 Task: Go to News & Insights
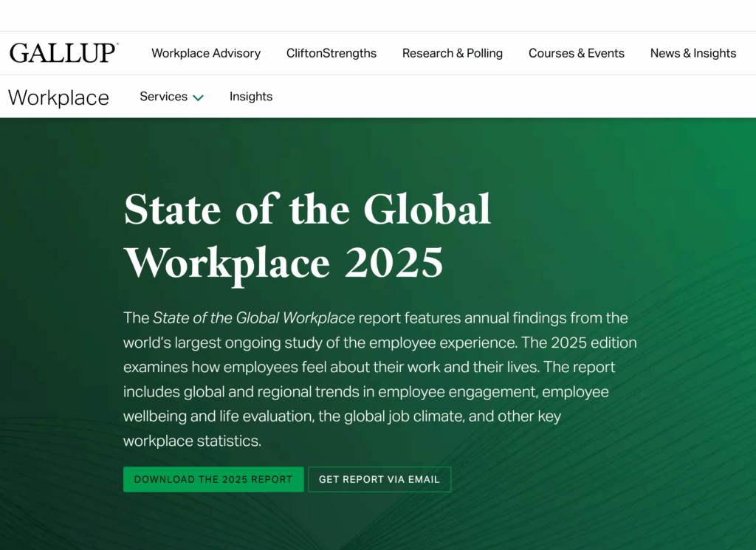(693, 52)
